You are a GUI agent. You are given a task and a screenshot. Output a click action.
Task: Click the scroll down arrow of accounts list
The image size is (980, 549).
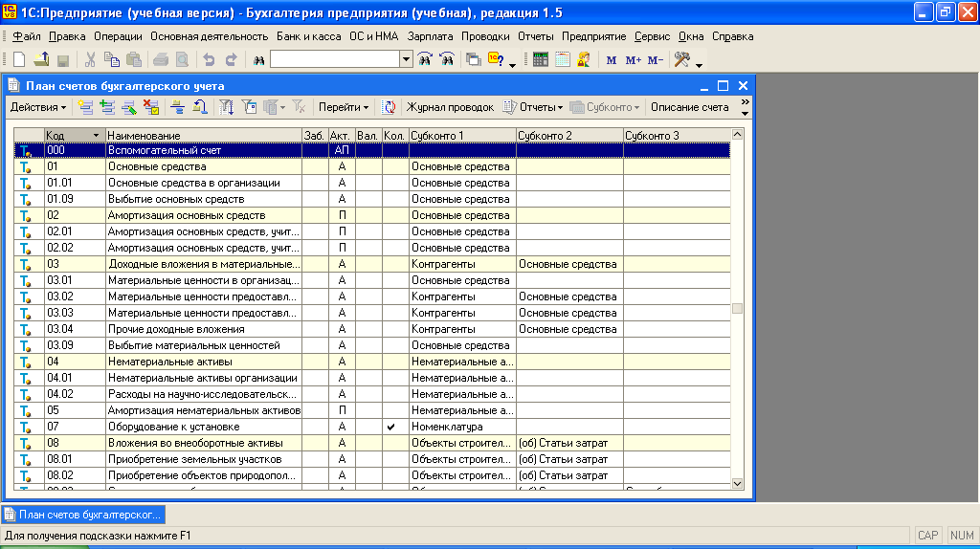pyautogui.click(x=738, y=483)
